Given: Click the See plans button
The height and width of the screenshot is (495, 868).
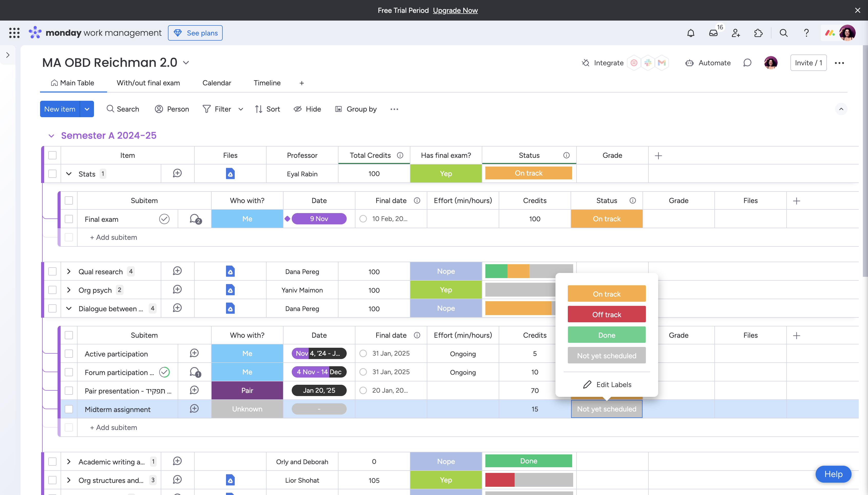Looking at the screenshot, I should pos(195,33).
